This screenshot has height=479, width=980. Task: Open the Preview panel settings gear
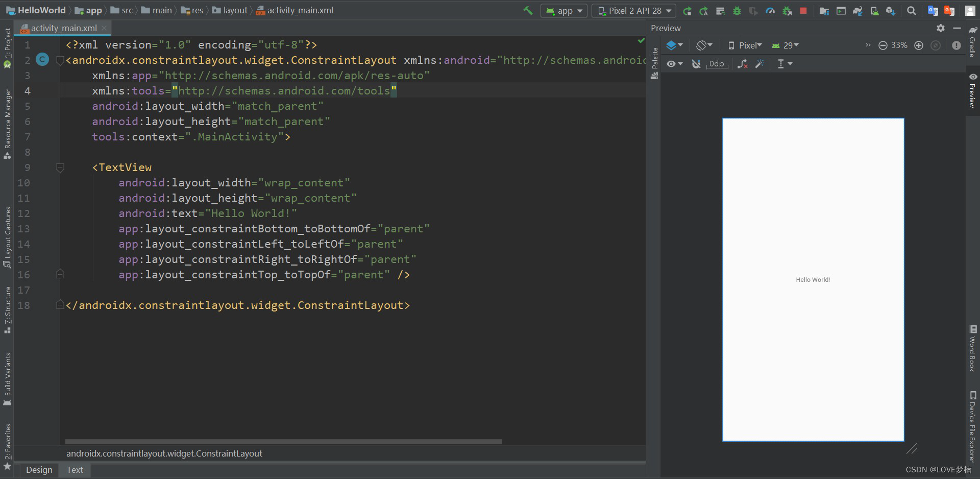(941, 28)
